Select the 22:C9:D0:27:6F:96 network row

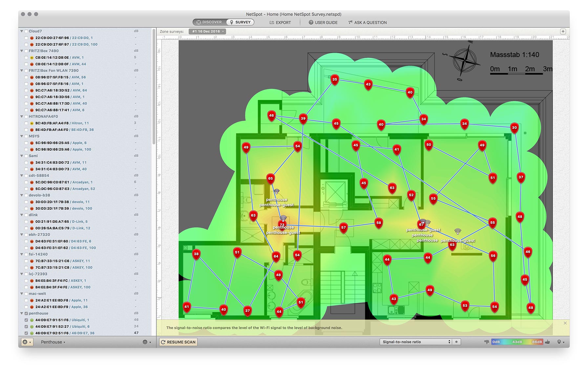pos(85,38)
